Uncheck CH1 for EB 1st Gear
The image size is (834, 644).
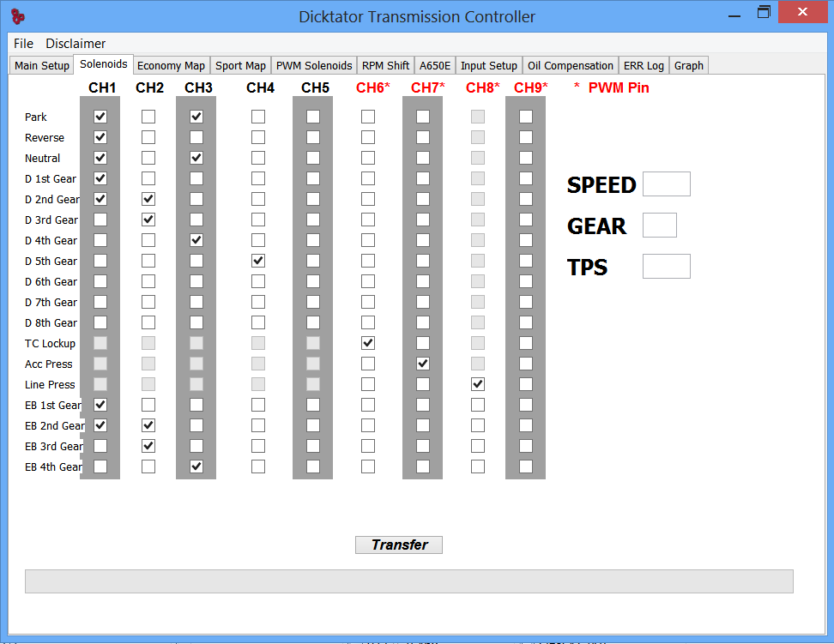tap(100, 405)
